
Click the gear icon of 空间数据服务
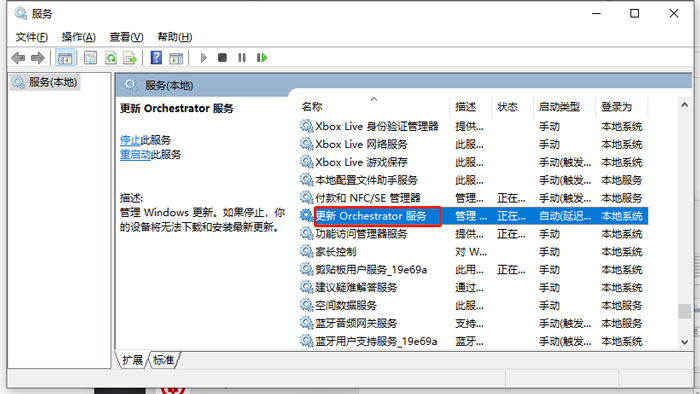tap(306, 305)
